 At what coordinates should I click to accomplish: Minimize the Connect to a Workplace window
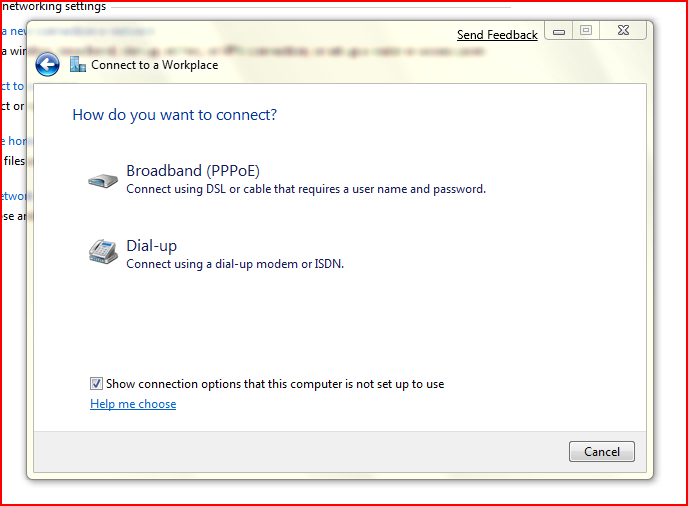[559, 32]
